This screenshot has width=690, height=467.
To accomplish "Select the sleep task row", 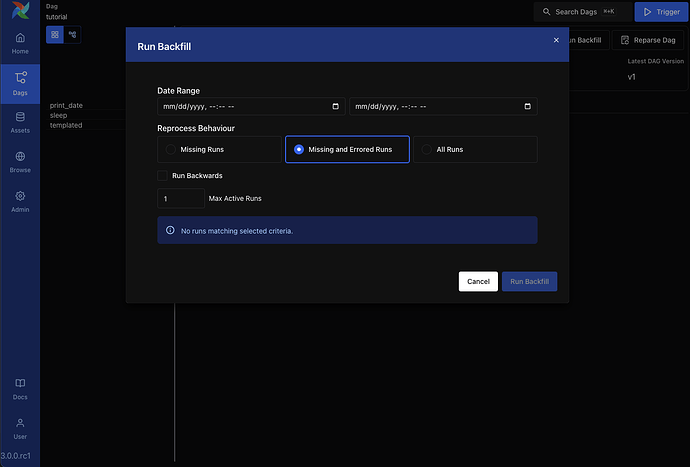I will tap(59, 115).
